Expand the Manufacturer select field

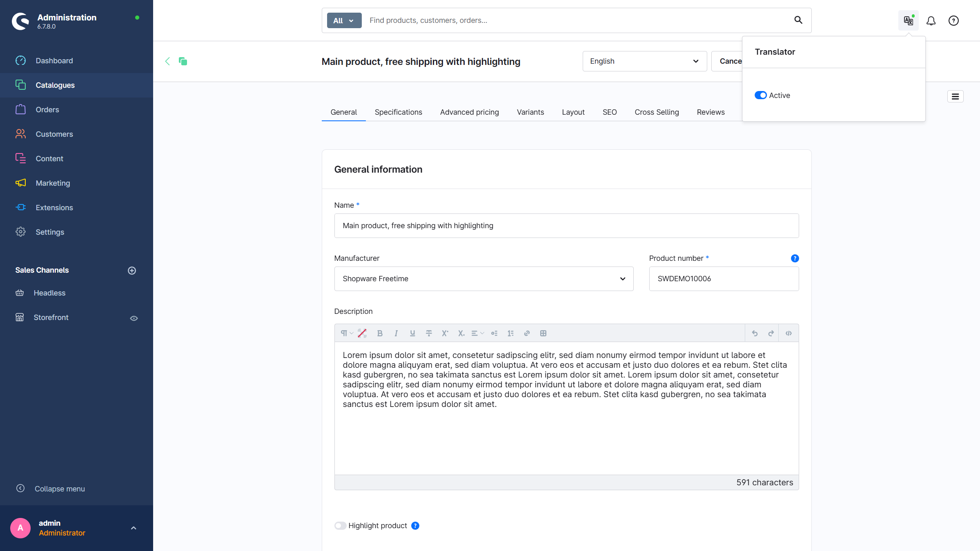(483, 279)
